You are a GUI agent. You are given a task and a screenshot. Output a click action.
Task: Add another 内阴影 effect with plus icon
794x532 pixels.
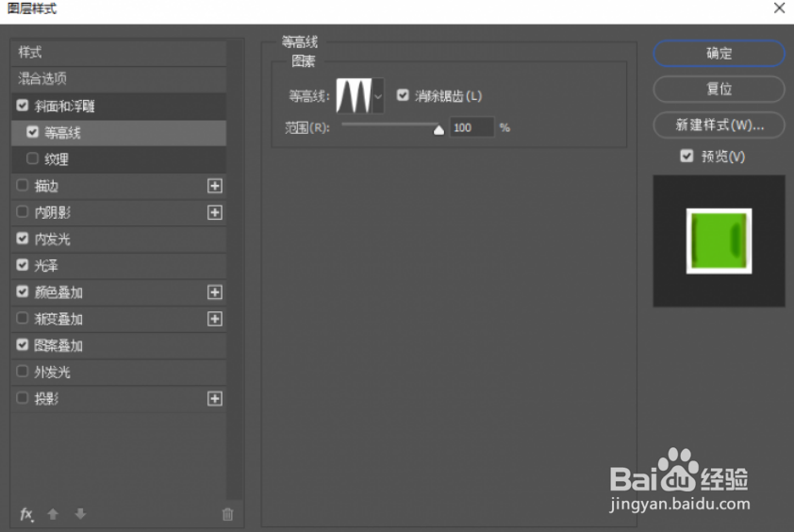[x=215, y=212]
